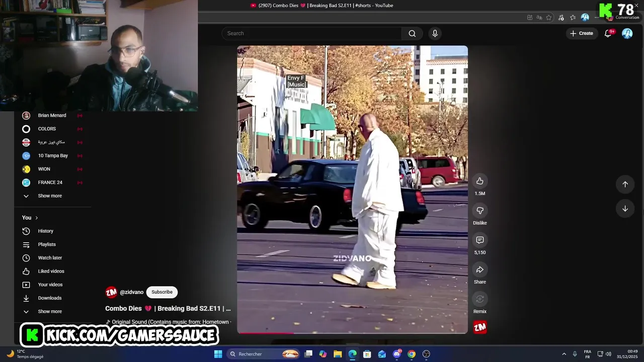
Task: Remix this short
Action: pyautogui.click(x=479, y=299)
